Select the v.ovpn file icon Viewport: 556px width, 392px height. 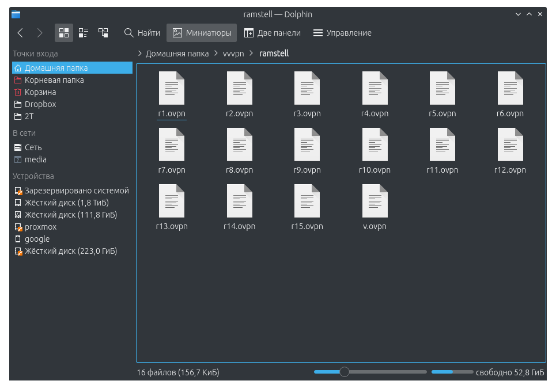click(375, 201)
